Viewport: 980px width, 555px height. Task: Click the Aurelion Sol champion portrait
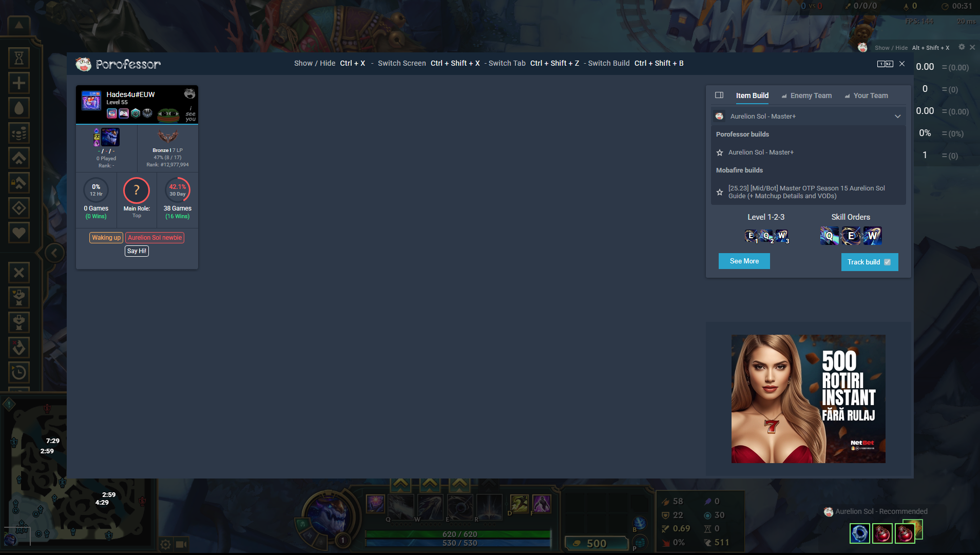pos(328,517)
